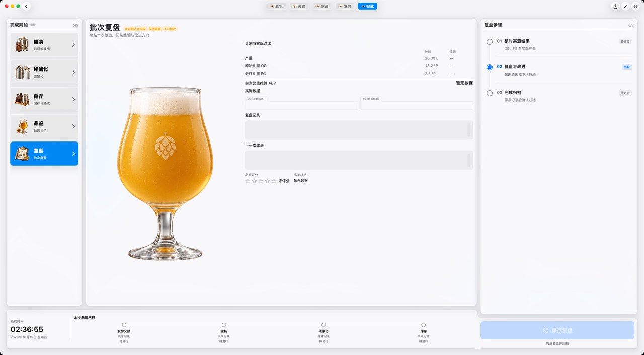Give a five-star tasting rating
Screen dimensions: 644x355
tap(274, 181)
